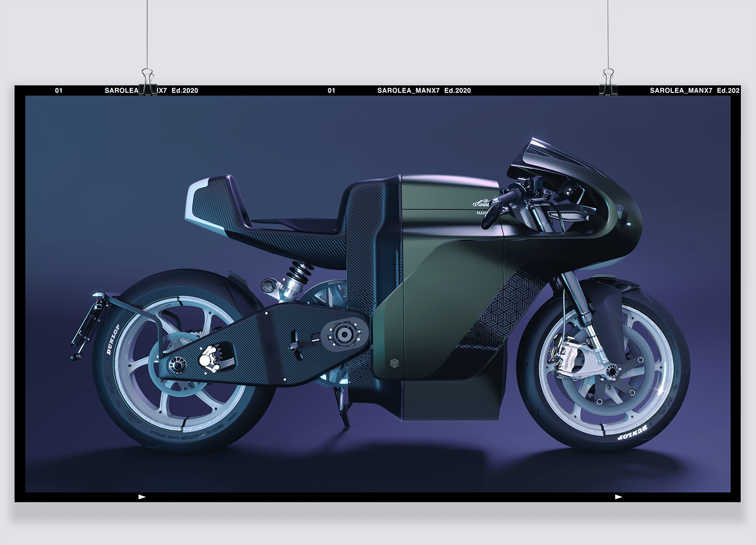This screenshot has width=756, height=545.
Task: Click the center SAROLEA_MANX7 Ed.2020 film label
Action: (x=424, y=90)
